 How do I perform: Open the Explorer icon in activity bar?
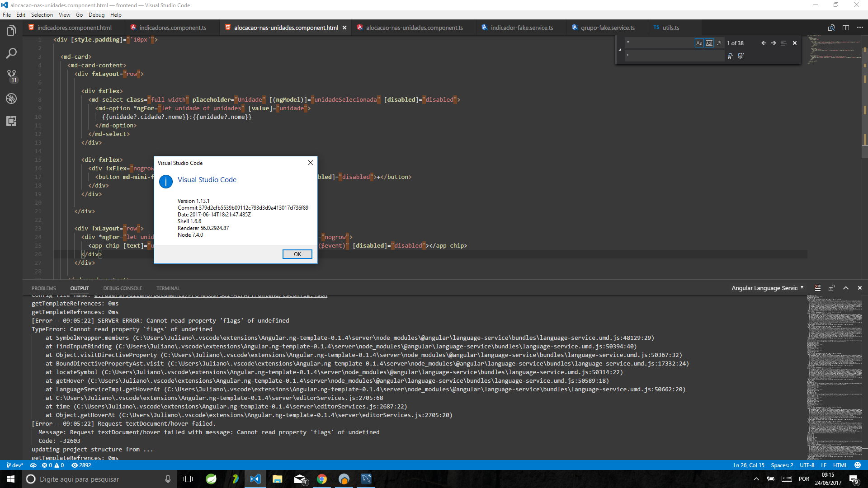pyautogui.click(x=11, y=30)
